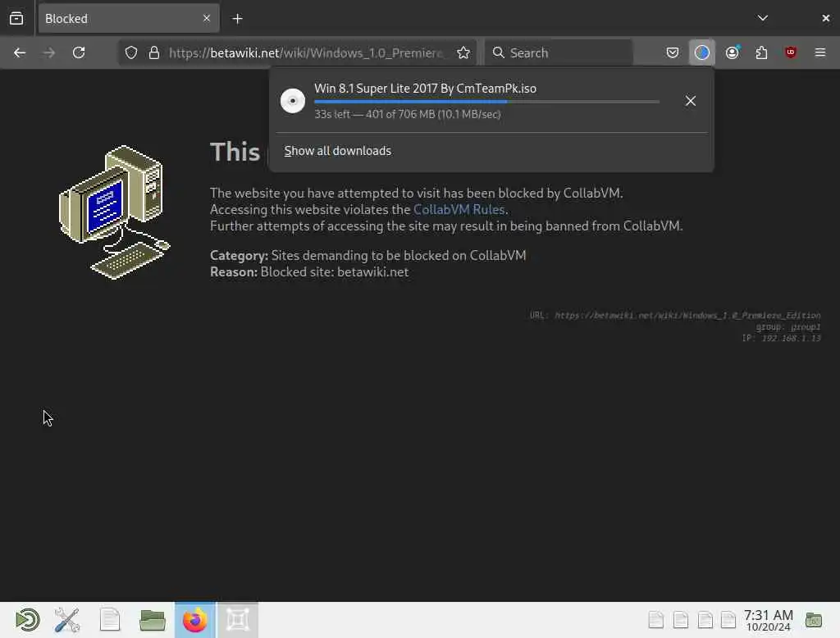Open the taskbar file manager folder
Image resolution: width=840 pixels, height=638 pixels.
tap(153, 620)
